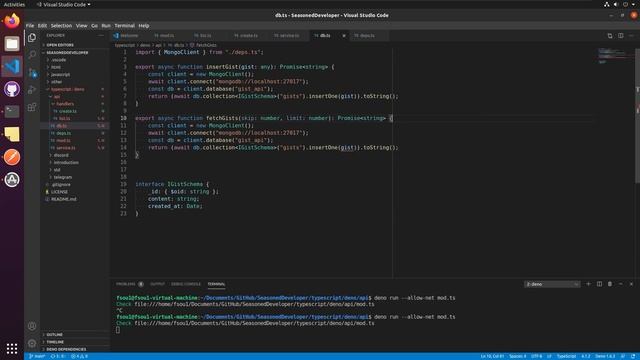Kill the terminal with trash icon

610,284
